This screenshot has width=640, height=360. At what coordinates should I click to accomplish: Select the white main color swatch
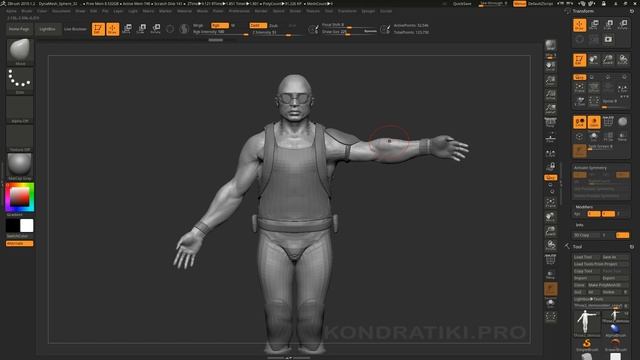27,226
